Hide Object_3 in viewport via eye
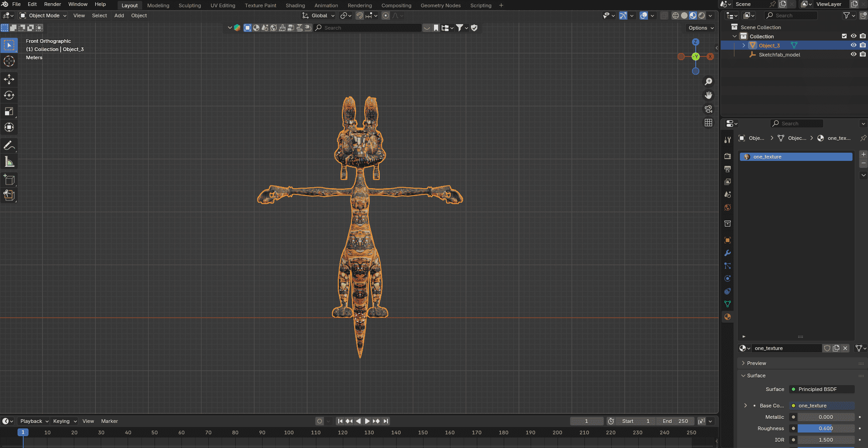This screenshot has height=448, width=868. click(853, 45)
